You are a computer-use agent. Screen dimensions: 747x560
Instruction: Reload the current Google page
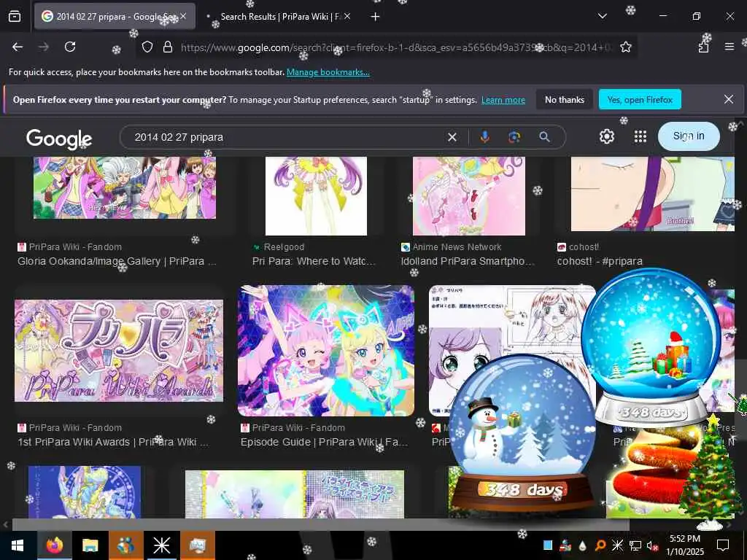tap(70, 47)
